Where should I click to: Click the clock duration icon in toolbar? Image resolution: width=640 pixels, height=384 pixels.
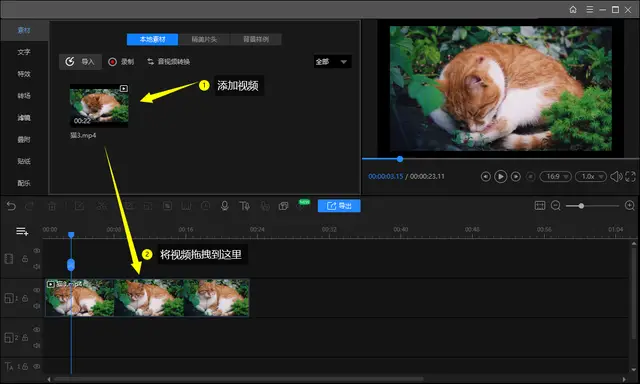[x=205, y=206]
